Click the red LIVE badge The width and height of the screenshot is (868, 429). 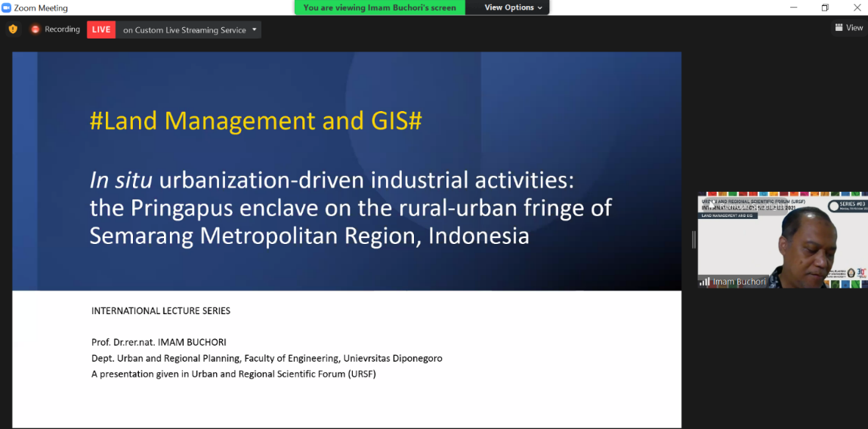101,29
